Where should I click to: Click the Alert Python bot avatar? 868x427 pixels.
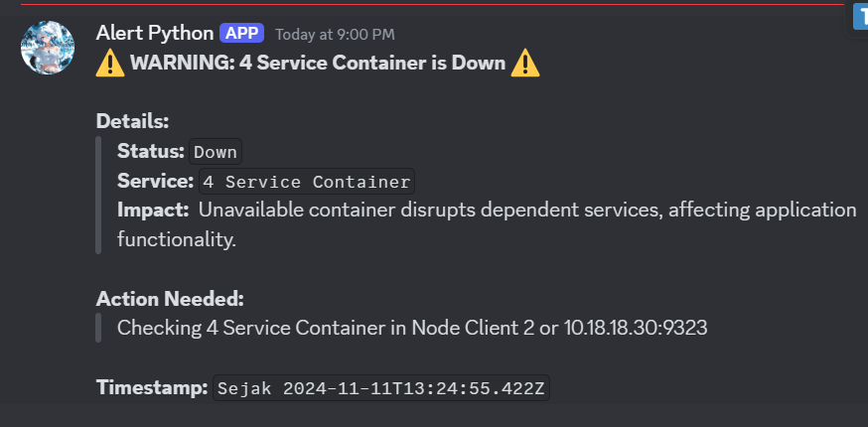click(x=49, y=47)
